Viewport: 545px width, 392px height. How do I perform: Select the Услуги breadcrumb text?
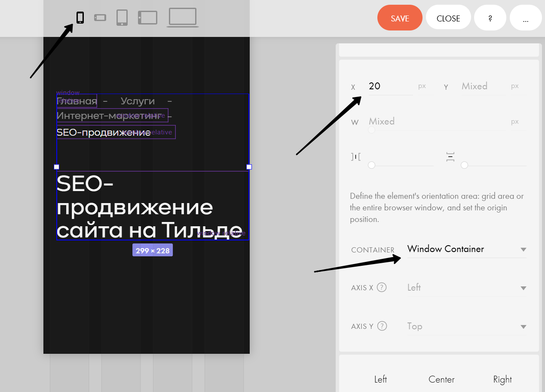coord(138,101)
